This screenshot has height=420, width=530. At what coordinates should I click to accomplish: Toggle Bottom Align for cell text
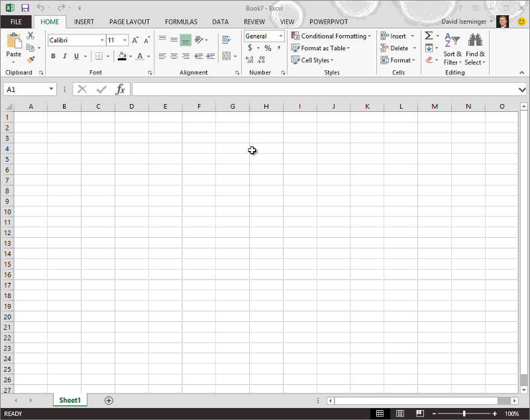(185, 40)
